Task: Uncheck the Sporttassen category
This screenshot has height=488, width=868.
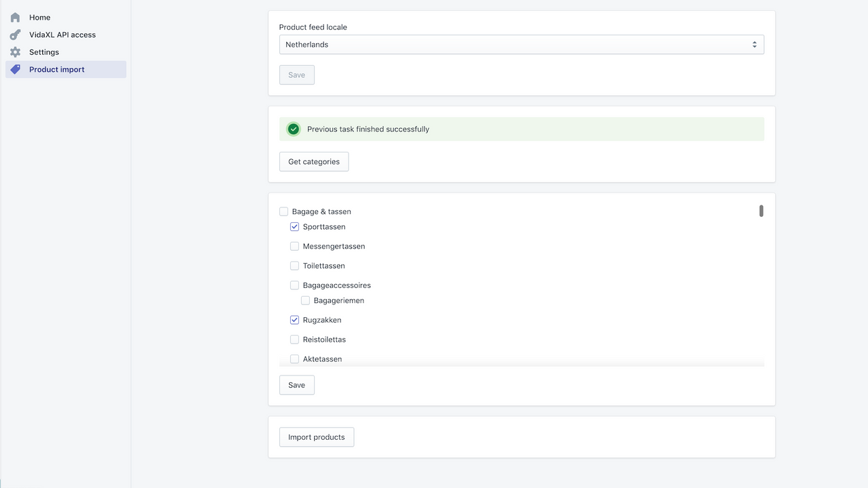Action: pos(294,226)
